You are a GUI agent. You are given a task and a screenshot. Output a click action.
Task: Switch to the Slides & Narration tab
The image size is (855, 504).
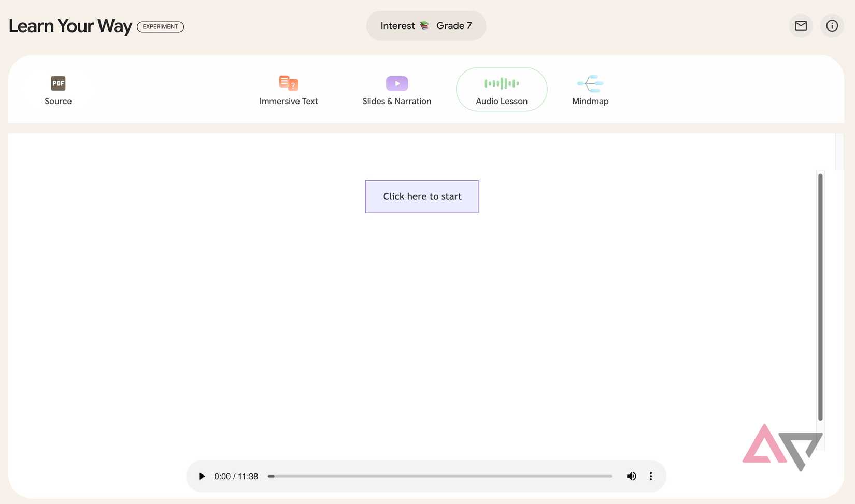(396, 100)
